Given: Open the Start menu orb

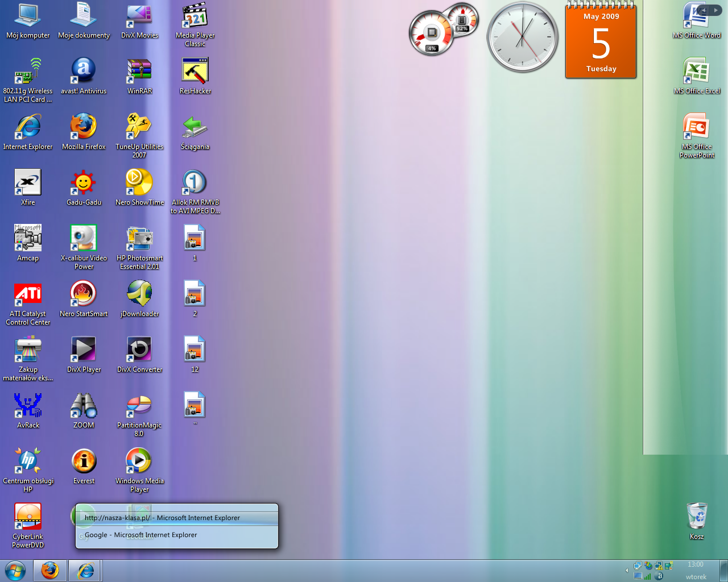Looking at the screenshot, I should 15,570.
